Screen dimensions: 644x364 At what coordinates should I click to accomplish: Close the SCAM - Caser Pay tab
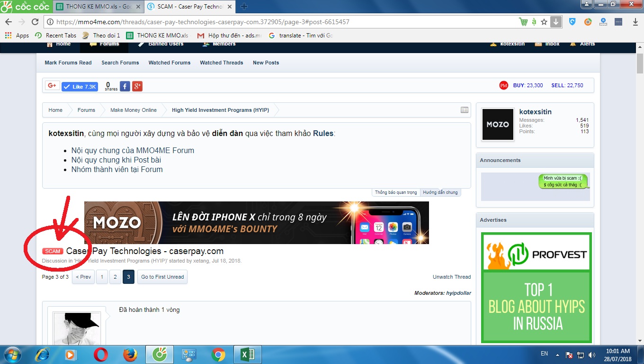[231, 7]
